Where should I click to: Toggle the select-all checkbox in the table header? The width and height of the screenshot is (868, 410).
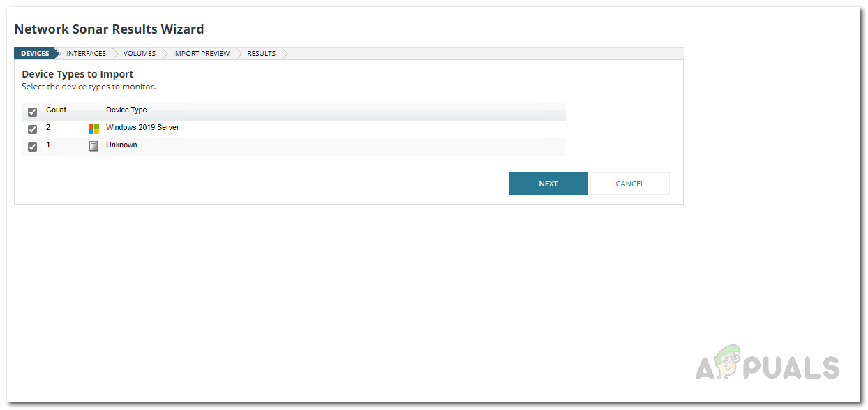pos(32,112)
